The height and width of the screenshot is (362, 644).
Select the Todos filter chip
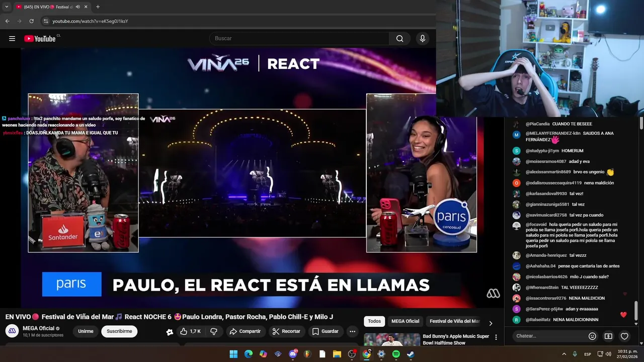pos(374,321)
